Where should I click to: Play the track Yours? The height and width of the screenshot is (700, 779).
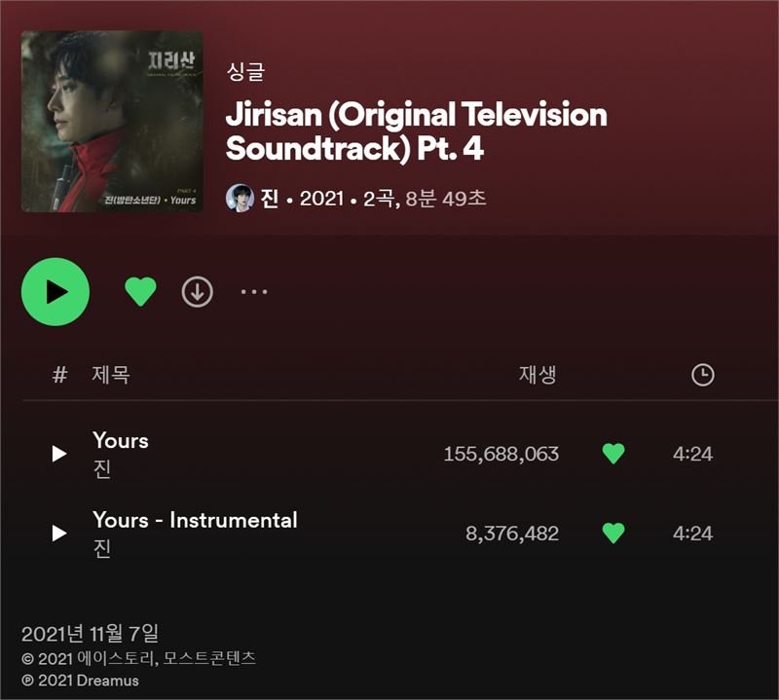coord(59,453)
